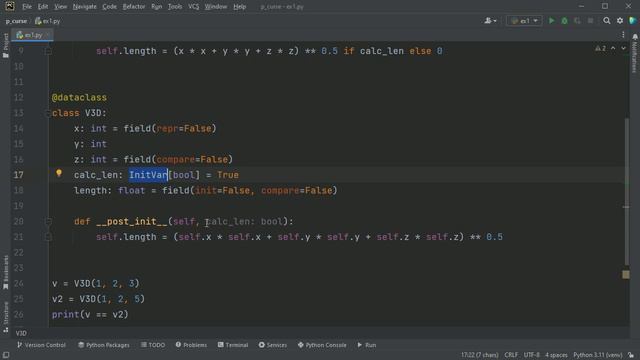Click the warnings indicator showing 2 problems
The width and height of the screenshot is (640, 360).
click(x=600, y=49)
